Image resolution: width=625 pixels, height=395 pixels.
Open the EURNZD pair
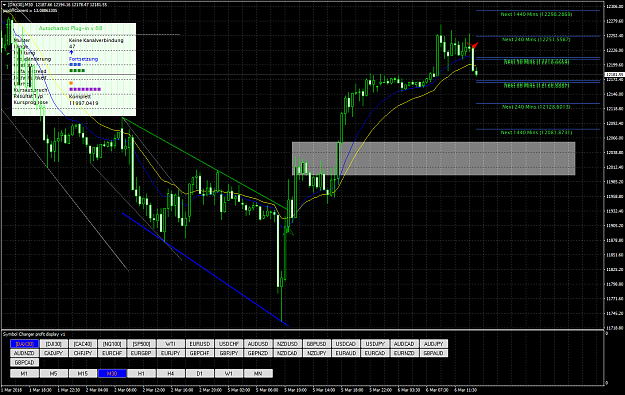point(404,353)
